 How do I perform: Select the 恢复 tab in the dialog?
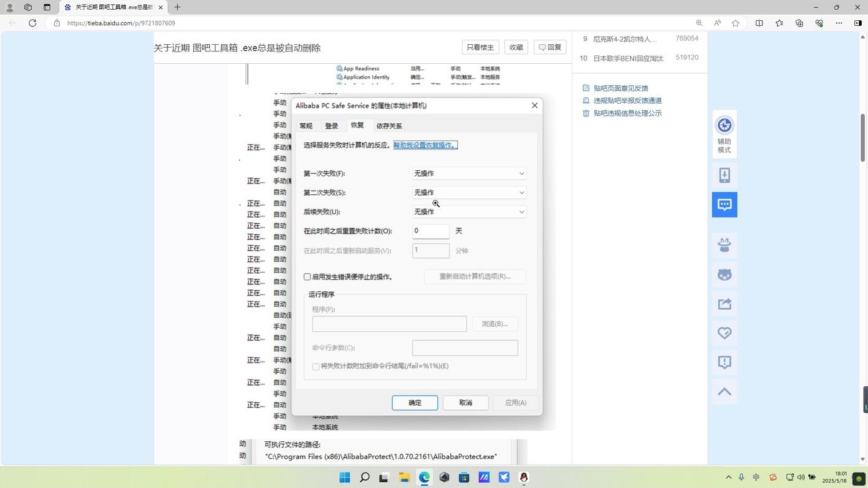pos(357,125)
